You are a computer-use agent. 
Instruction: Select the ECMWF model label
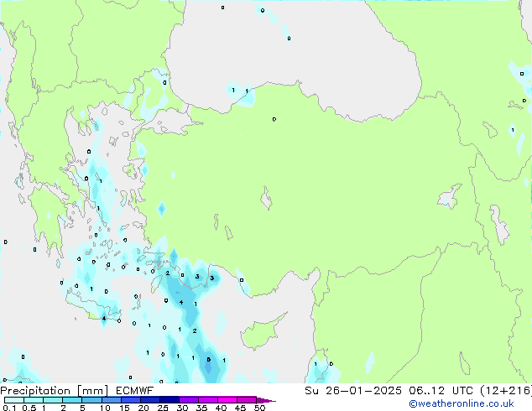click(135, 391)
